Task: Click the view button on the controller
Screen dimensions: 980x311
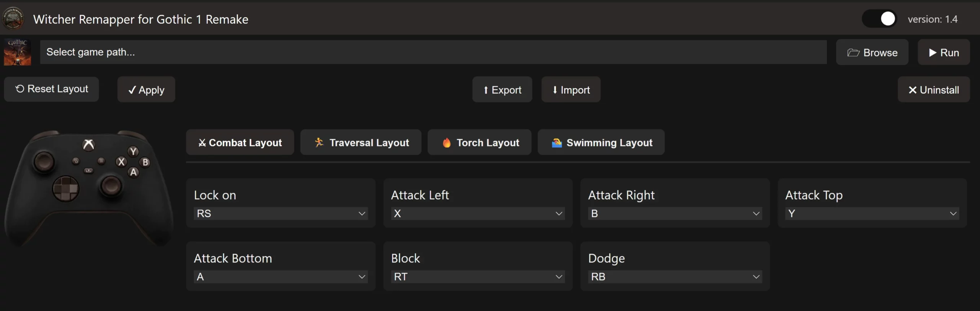Action: (76, 161)
